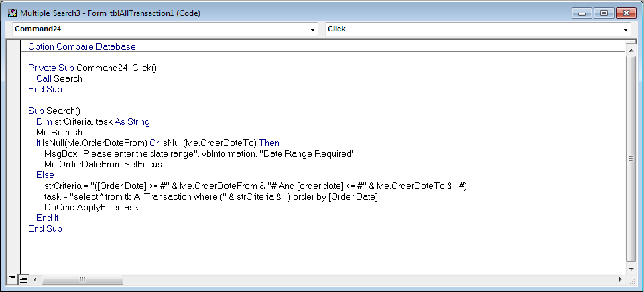Screen dimensions: 644x292
Task: Click 'DoCmd.ApplyFilter task' line
Action: (x=91, y=208)
